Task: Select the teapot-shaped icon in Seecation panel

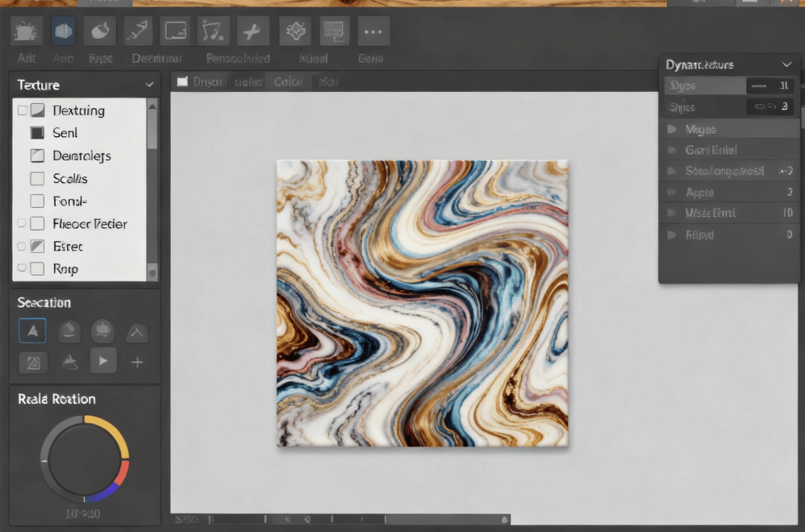Action: point(102,330)
